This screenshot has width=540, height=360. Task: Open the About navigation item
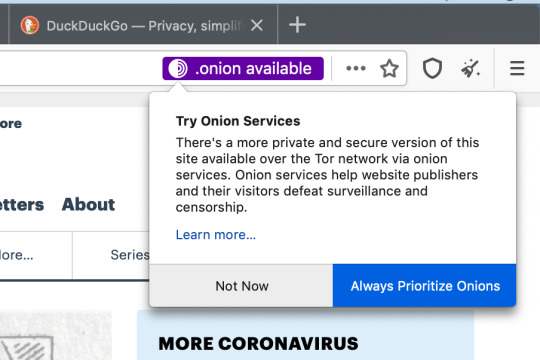[89, 204]
